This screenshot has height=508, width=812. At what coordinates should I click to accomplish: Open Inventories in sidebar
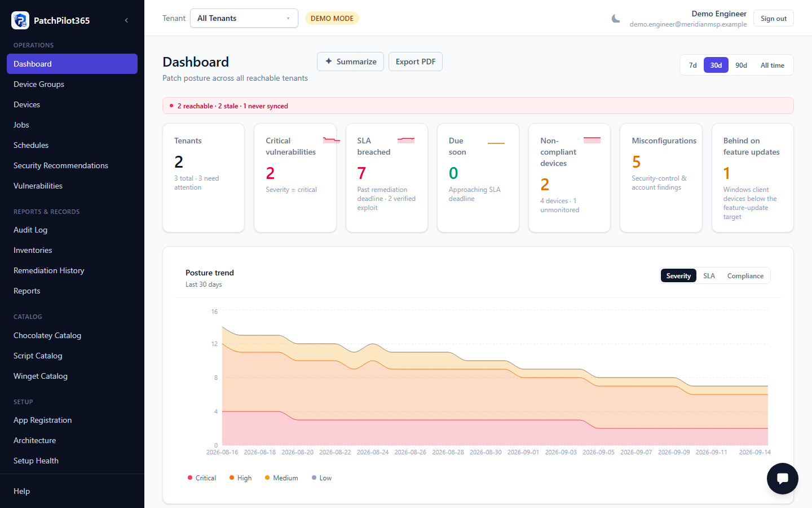click(72, 250)
